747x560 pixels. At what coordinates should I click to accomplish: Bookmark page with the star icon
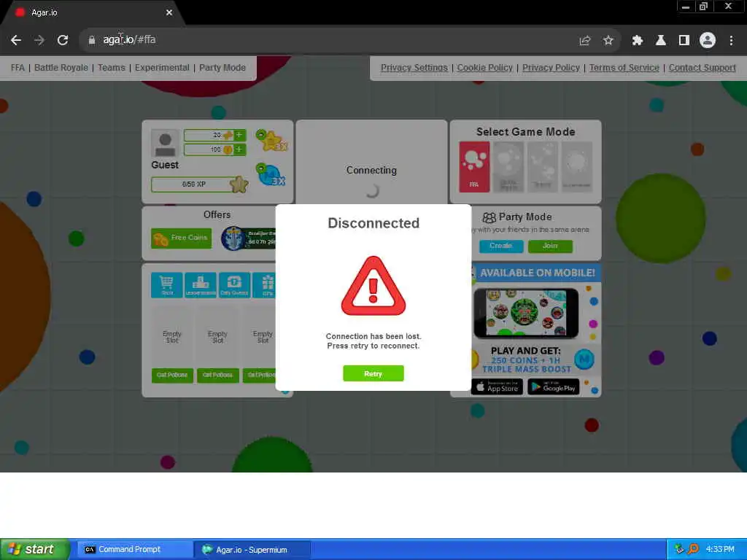(608, 41)
